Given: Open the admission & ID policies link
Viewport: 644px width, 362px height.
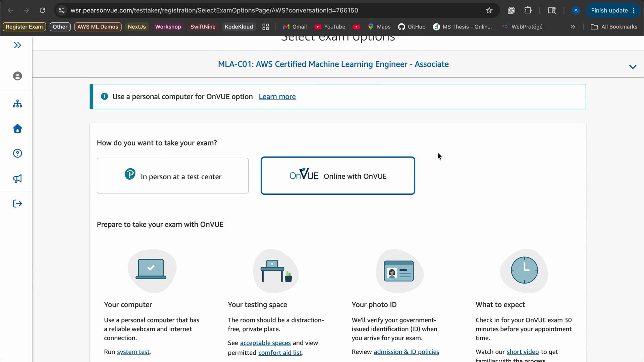Looking at the screenshot, I should [x=406, y=352].
